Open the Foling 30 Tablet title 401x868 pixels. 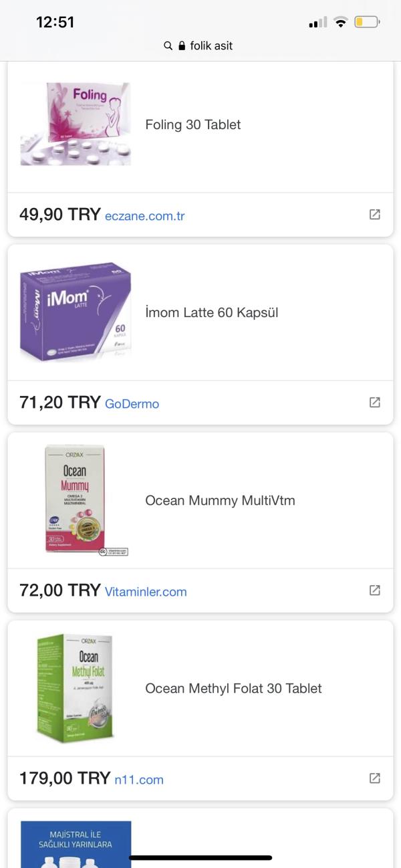[x=192, y=124]
